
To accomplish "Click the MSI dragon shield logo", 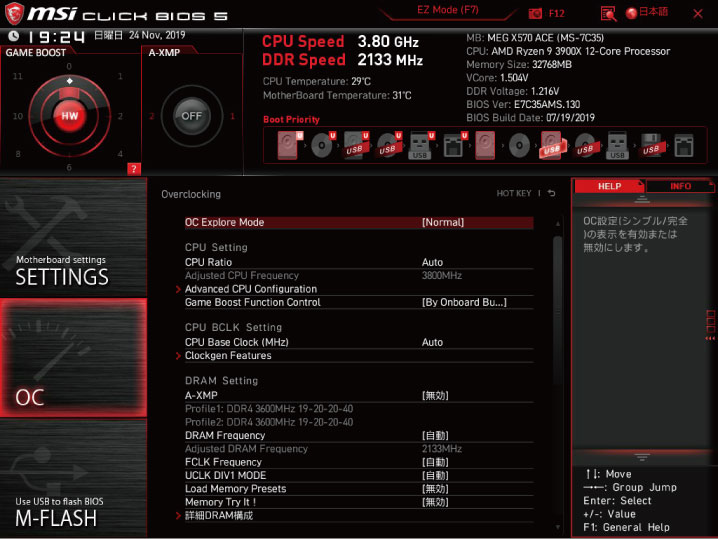I will pyautogui.click(x=14, y=13).
